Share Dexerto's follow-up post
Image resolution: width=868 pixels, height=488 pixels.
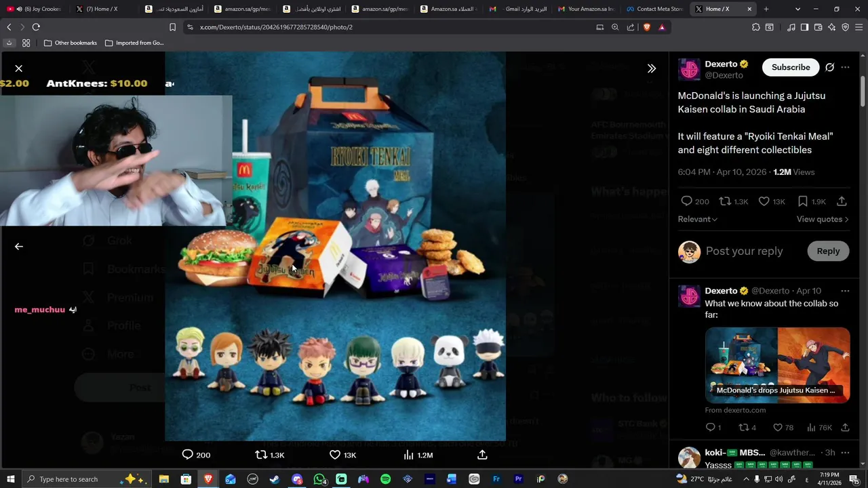coord(845,427)
